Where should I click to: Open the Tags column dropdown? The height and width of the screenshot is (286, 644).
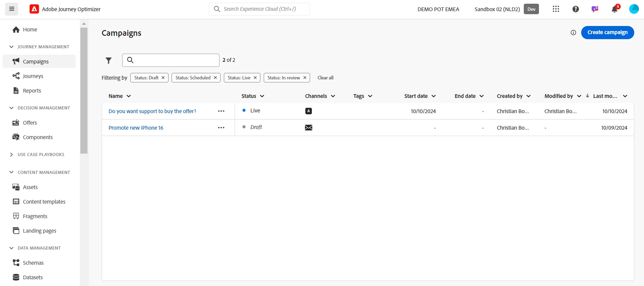[370, 96]
